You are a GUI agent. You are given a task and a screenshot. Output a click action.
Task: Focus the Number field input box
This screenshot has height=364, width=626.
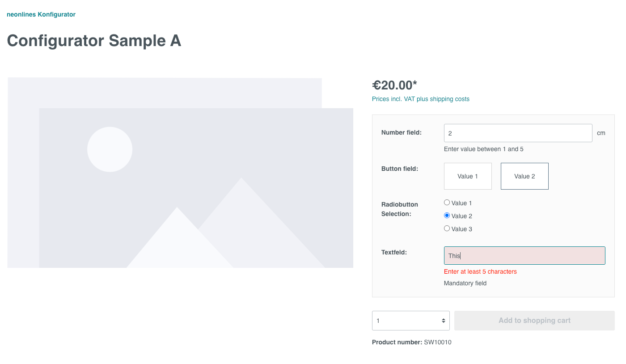pyautogui.click(x=518, y=133)
